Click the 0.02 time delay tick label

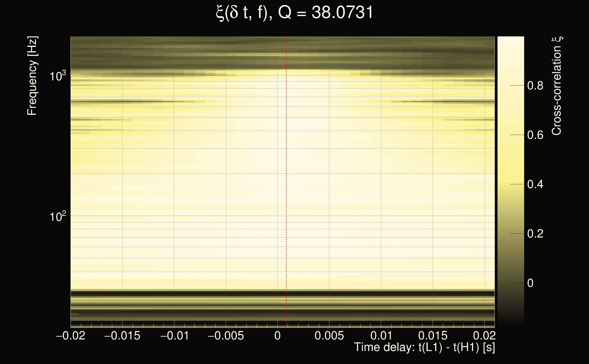pos(484,336)
